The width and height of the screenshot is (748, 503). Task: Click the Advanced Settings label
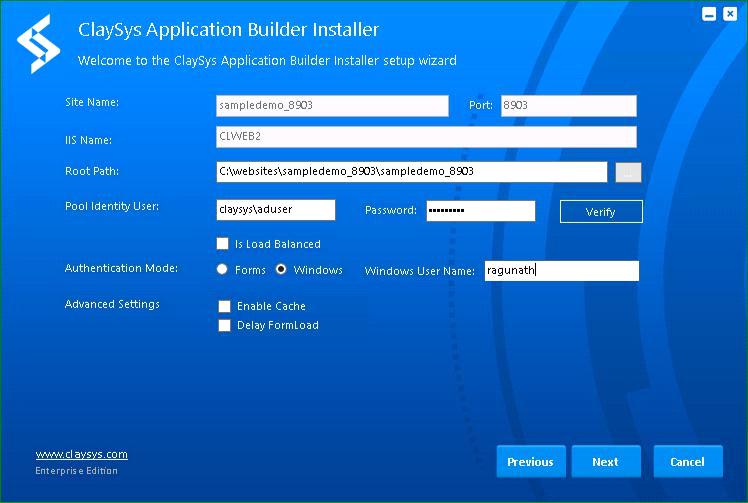point(112,304)
